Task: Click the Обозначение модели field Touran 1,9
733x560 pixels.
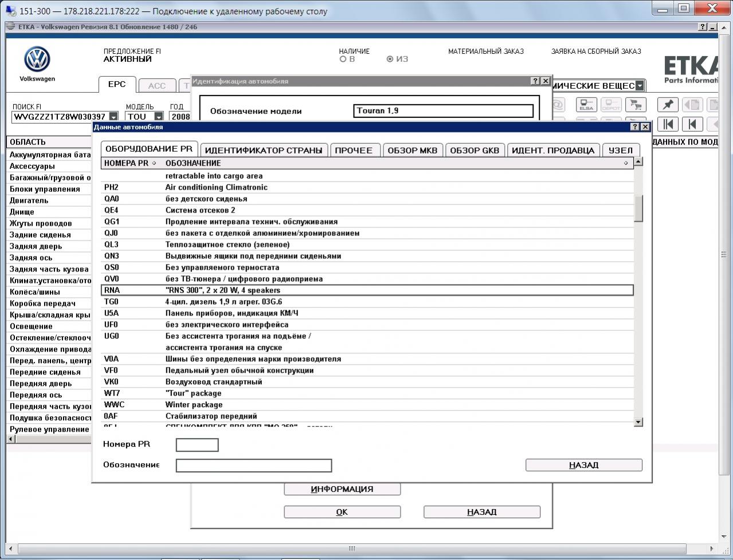Action: coord(444,111)
